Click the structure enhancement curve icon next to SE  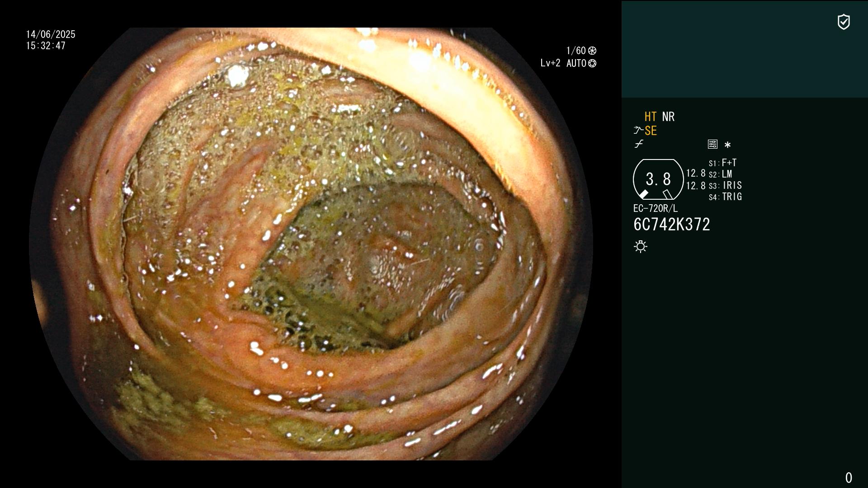(638, 131)
